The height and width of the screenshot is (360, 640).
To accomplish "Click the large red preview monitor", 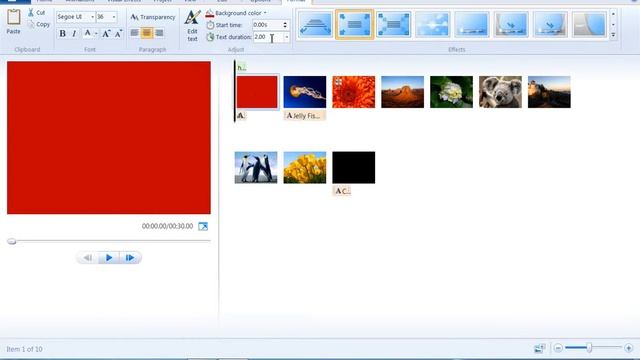I will coord(109,138).
